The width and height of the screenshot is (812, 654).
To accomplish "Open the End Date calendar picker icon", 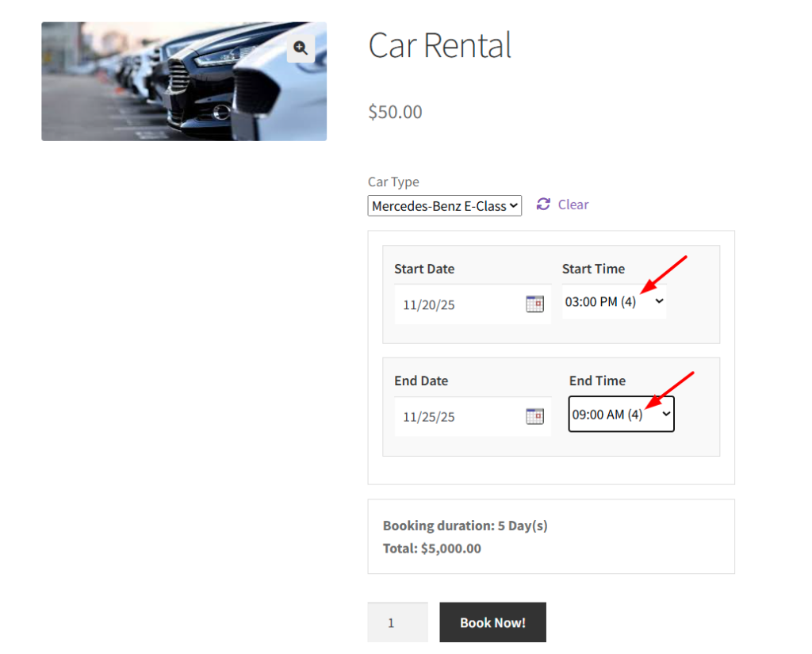I will point(534,416).
